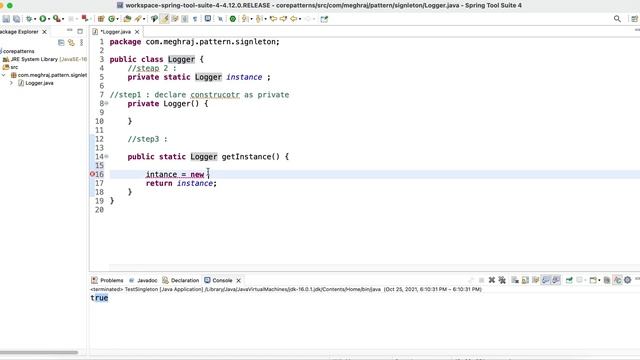Go to Previous Annotation icon
Image resolution: width=640 pixels, height=360 pixels.
259,19
